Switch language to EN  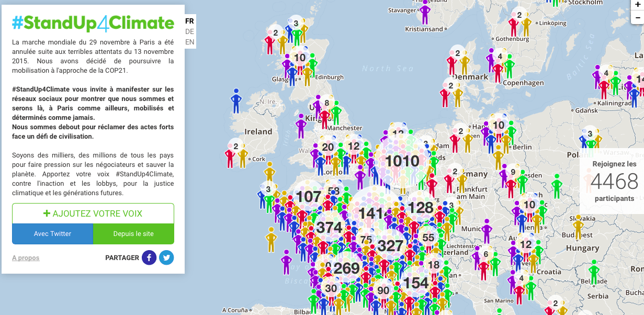tap(189, 42)
